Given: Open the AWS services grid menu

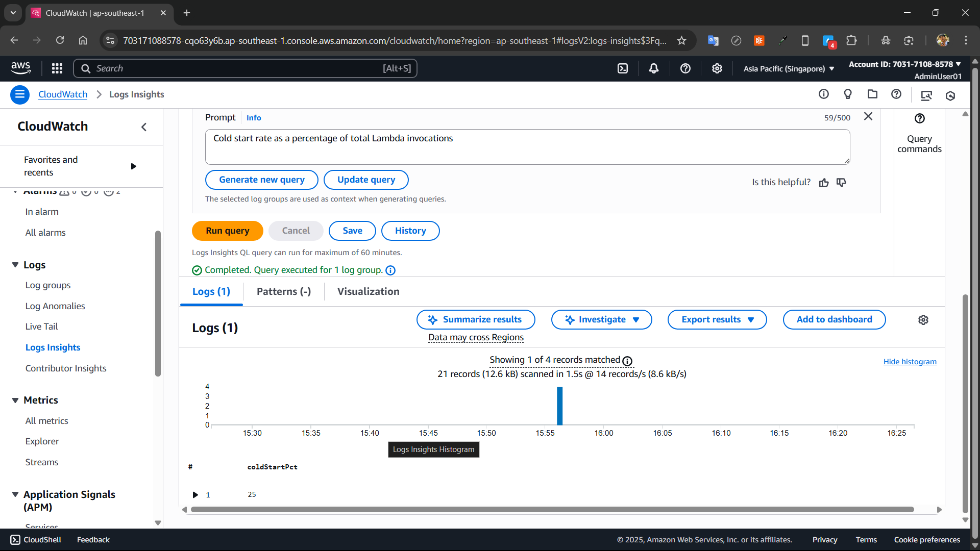Looking at the screenshot, I should coord(57,68).
